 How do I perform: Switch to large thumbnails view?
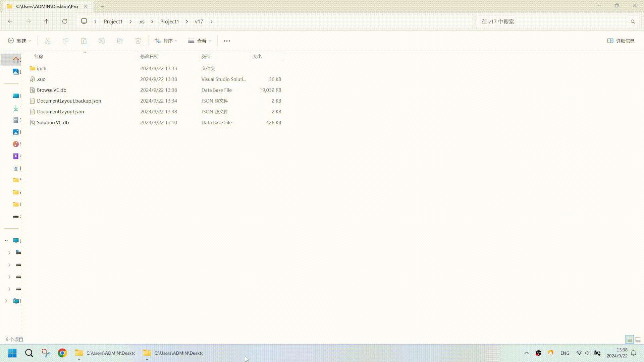tap(638, 340)
